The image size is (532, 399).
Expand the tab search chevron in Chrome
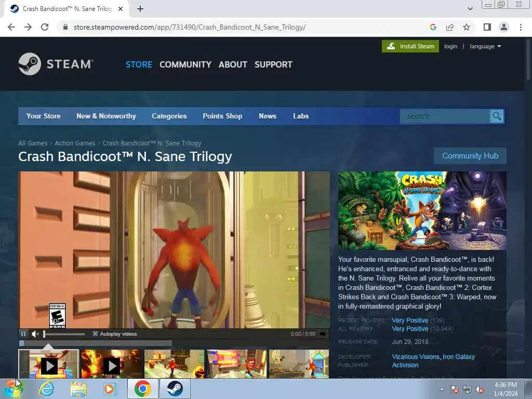coord(470,9)
